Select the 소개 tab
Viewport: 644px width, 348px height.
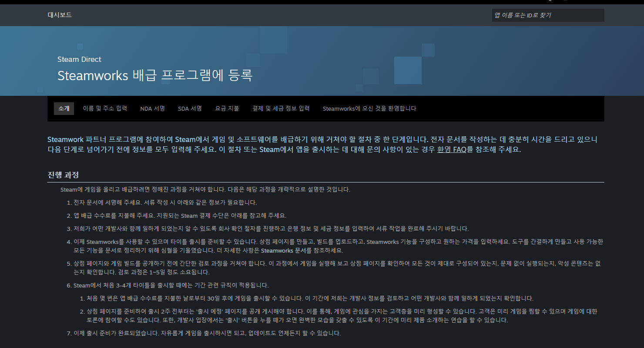click(x=64, y=108)
